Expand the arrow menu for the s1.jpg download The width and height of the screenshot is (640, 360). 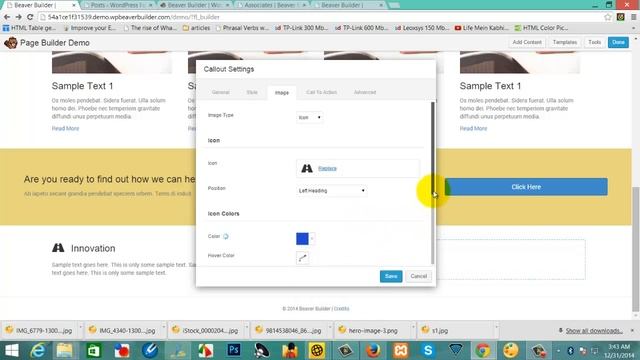point(496,328)
